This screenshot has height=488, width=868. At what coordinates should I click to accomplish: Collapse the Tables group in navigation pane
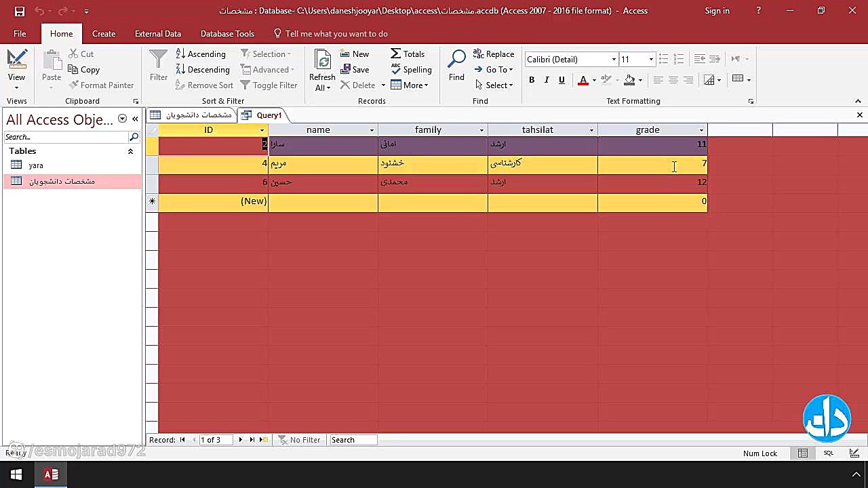(x=130, y=151)
